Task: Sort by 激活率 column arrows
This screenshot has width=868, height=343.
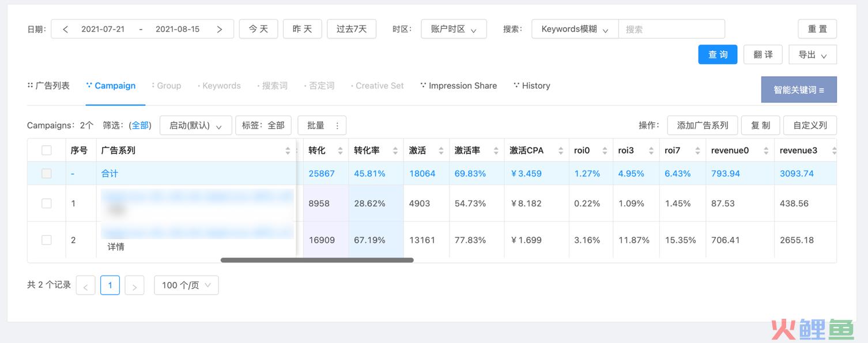Action: click(496, 150)
